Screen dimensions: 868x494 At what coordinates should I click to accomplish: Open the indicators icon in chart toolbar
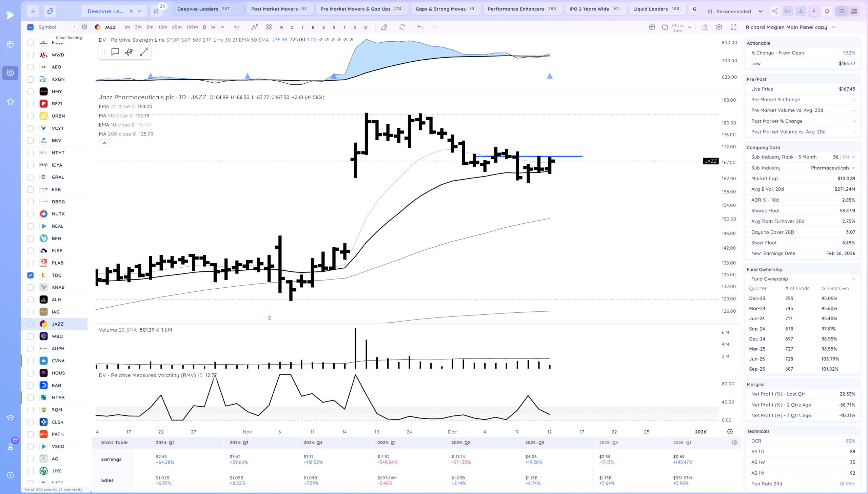coord(254,27)
